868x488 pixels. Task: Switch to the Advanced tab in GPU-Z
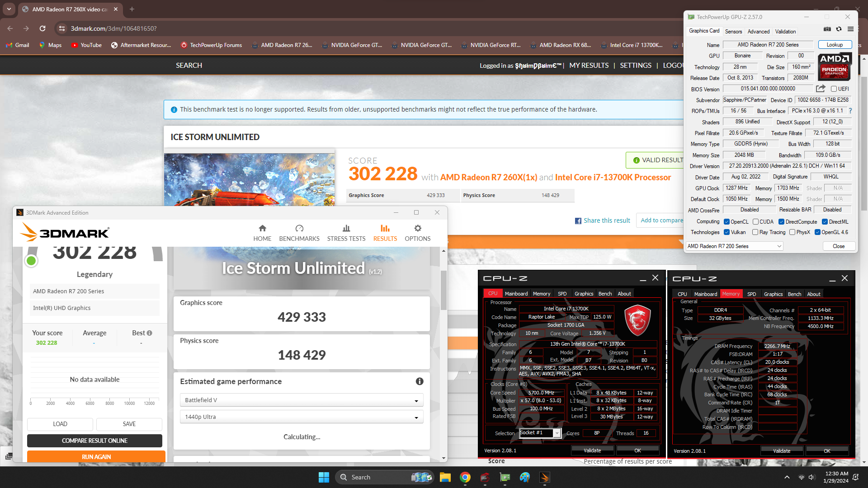[x=758, y=31]
